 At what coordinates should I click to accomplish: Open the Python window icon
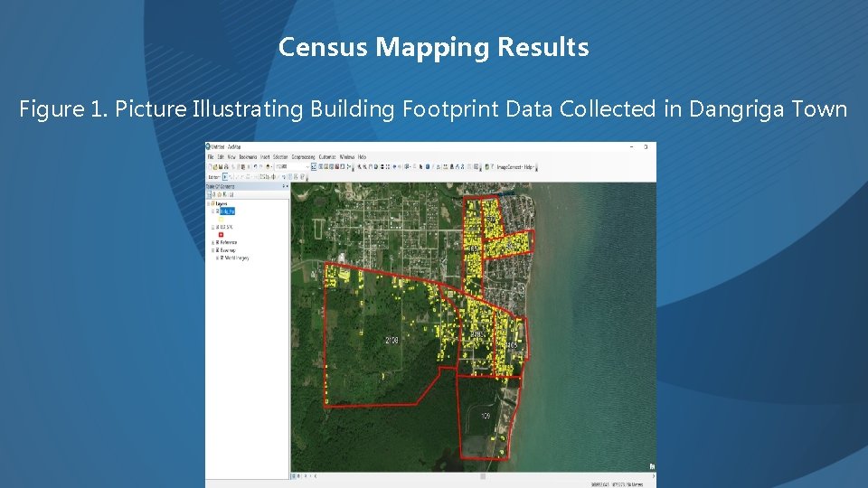click(x=342, y=166)
